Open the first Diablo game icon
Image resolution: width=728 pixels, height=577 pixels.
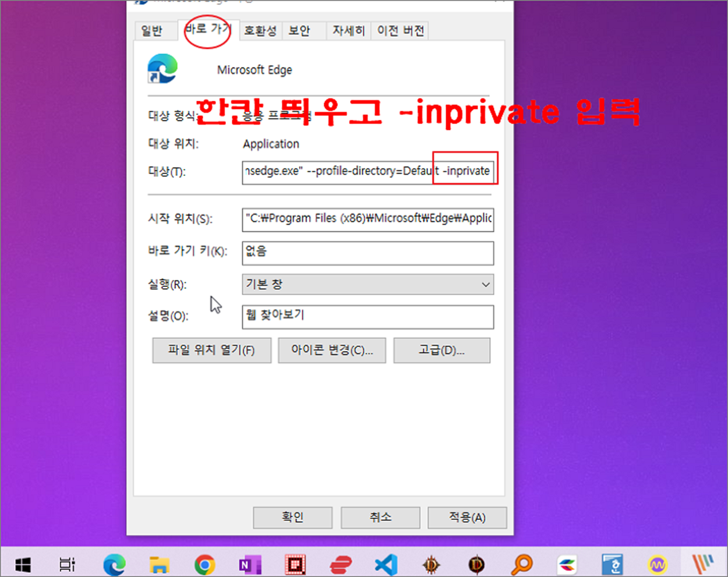click(432, 564)
